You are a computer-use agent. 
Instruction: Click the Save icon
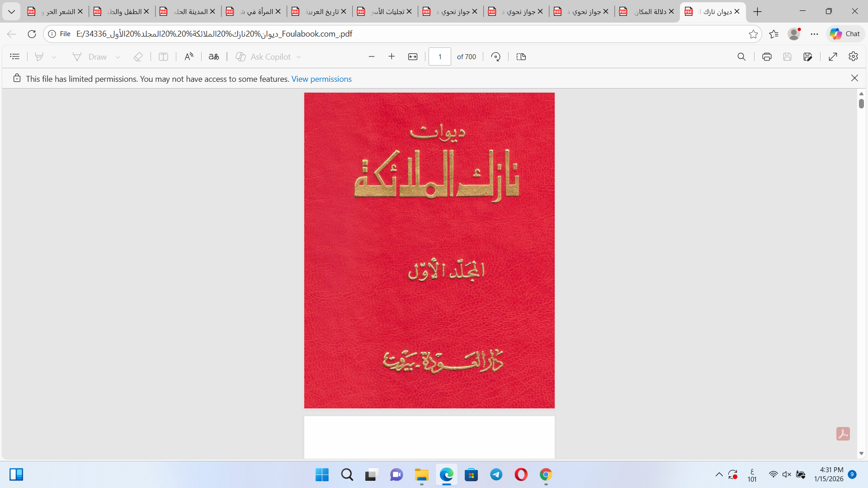coord(788,56)
